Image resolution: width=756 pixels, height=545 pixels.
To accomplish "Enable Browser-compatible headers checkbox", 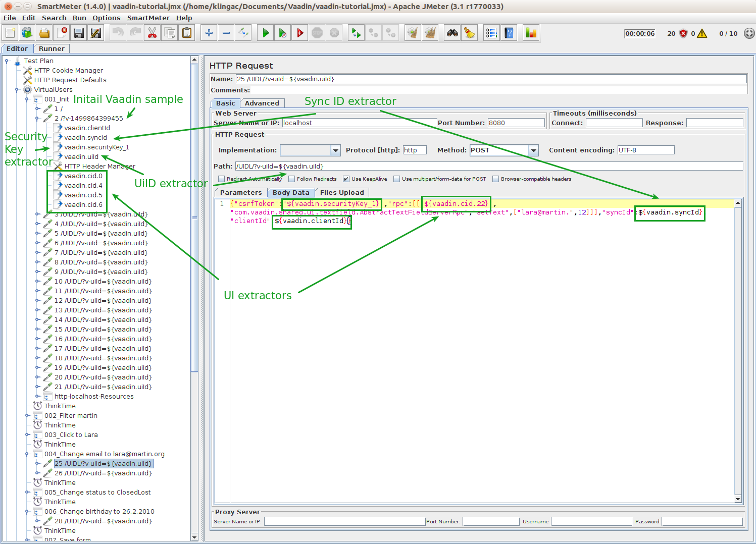I will coord(495,179).
